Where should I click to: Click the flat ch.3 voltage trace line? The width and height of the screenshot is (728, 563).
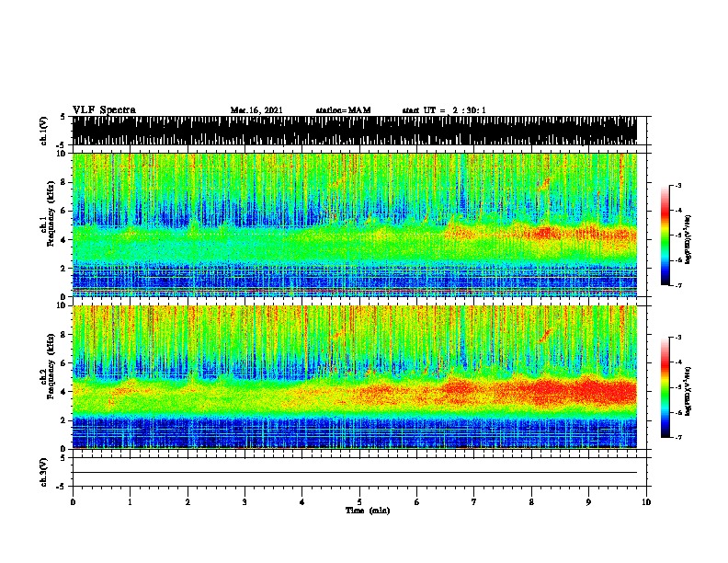(354, 473)
